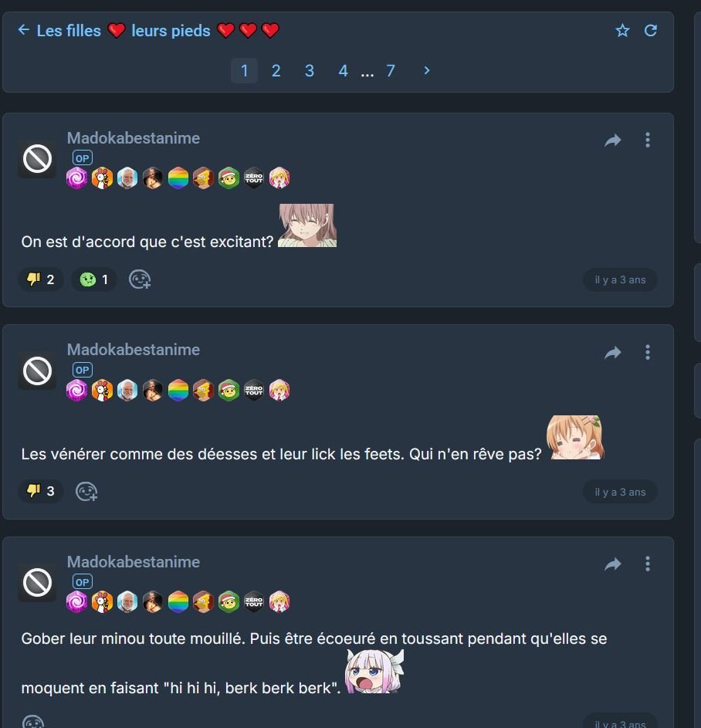This screenshot has width=701, height=728.
Task: Open the three-dot menu of the second post
Action: tap(648, 352)
